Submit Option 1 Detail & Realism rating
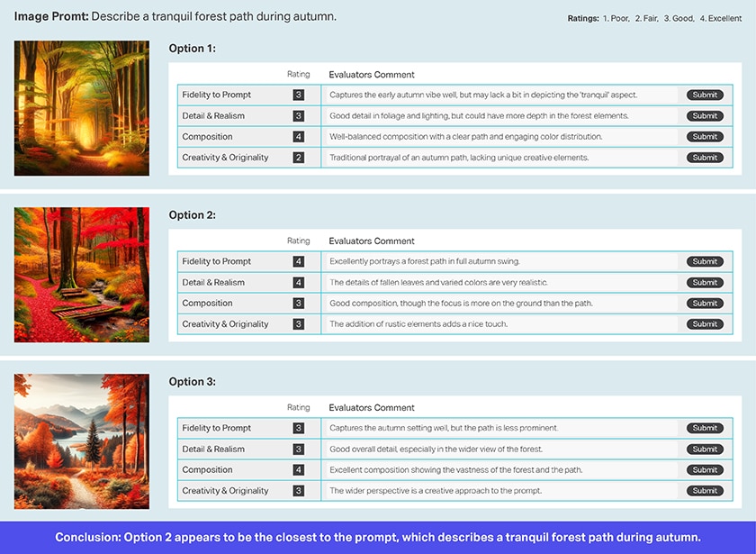This screenshot has width=756, height=554. [x=705, y=115]
